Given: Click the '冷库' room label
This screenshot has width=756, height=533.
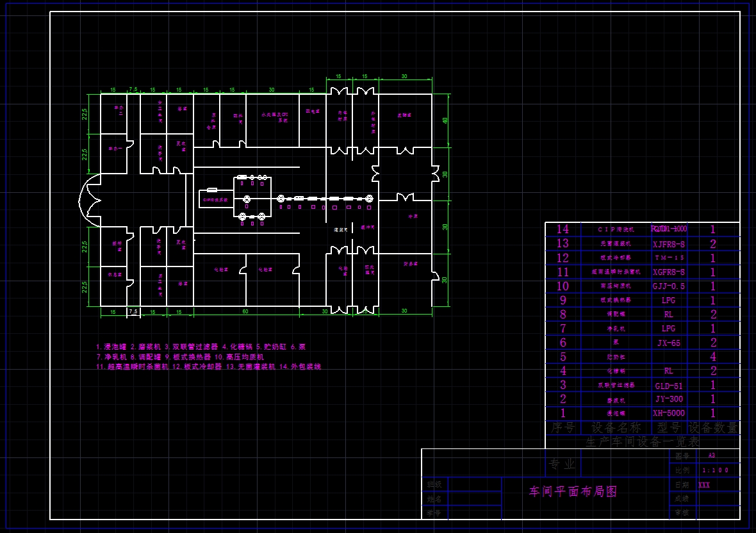Looking at the screenshot, I should click(413, 217).
